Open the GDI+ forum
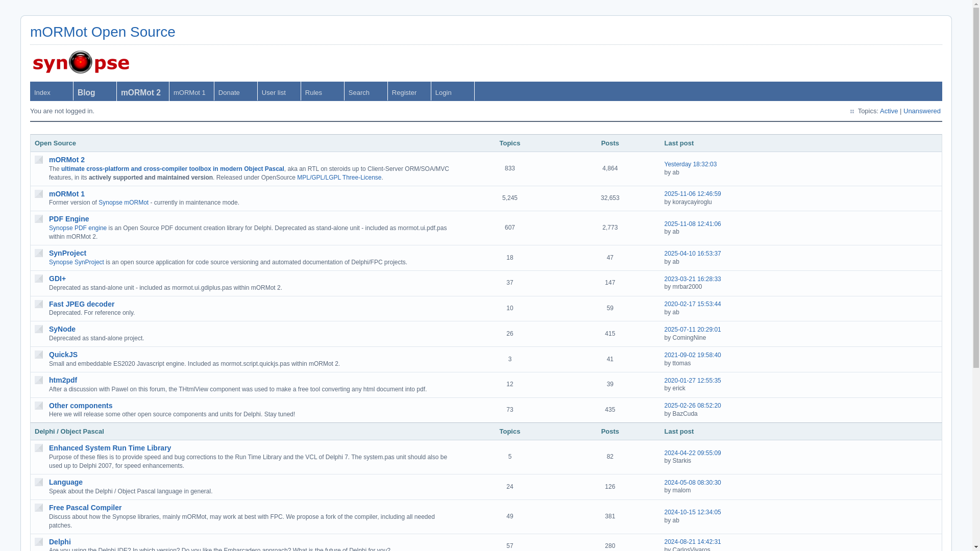The image size is (980, 551). pyautogui.click(x=57, y=279)
